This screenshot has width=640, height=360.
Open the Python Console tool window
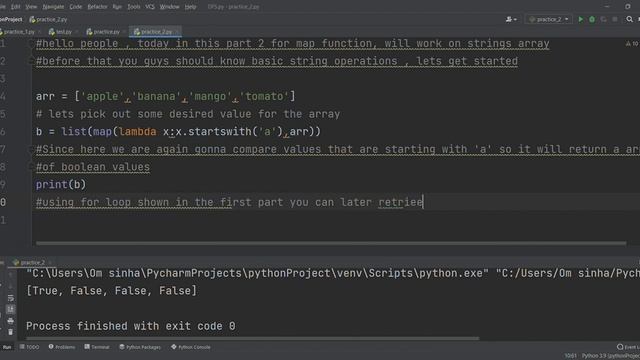pos(191,347)
